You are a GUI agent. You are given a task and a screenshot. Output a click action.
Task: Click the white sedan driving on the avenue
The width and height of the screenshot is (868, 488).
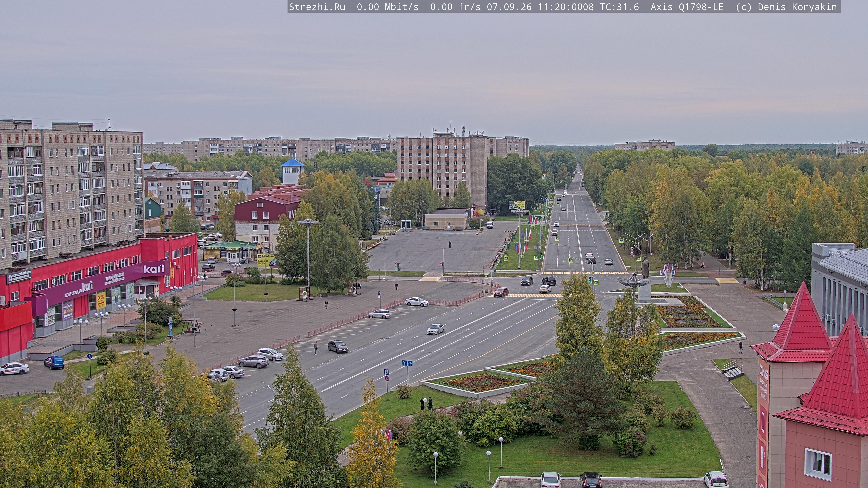pos(435,329)
